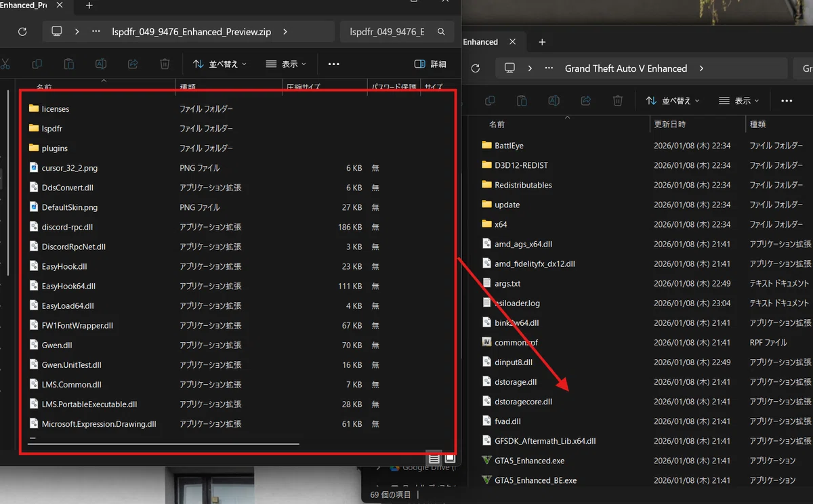Expand the 並べ替え sort dropdown in zip window
Viewport: 813px width, 504px height.
click(220, 64)
